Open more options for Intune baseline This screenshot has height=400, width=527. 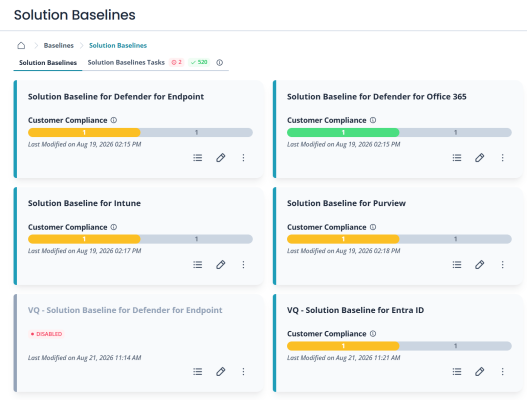pyautogui.click(x=243, y=265)
